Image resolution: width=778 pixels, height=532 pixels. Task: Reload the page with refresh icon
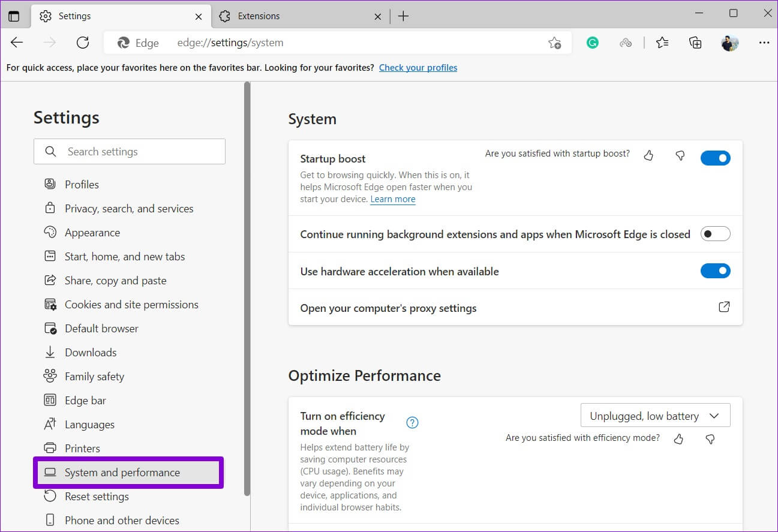point(83,43)
